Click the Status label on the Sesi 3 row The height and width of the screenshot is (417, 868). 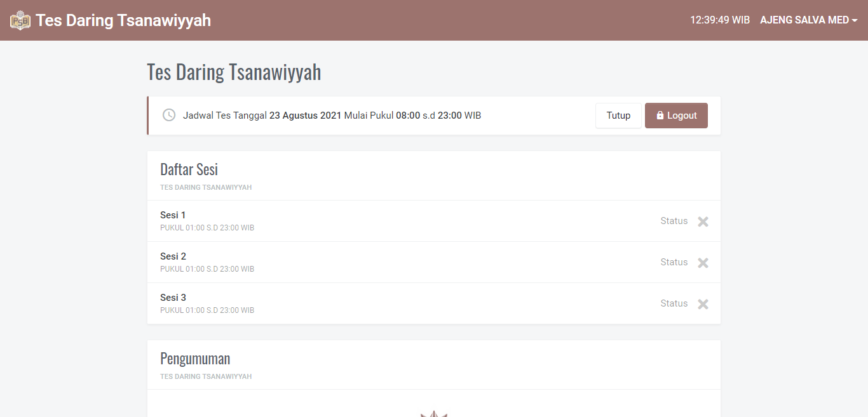[674, 303]
